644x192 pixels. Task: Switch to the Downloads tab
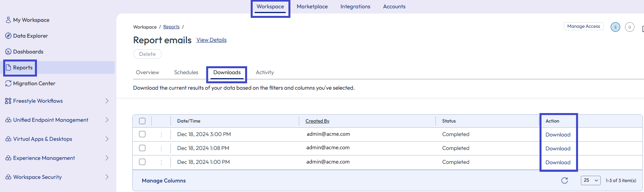coord(227,73)
